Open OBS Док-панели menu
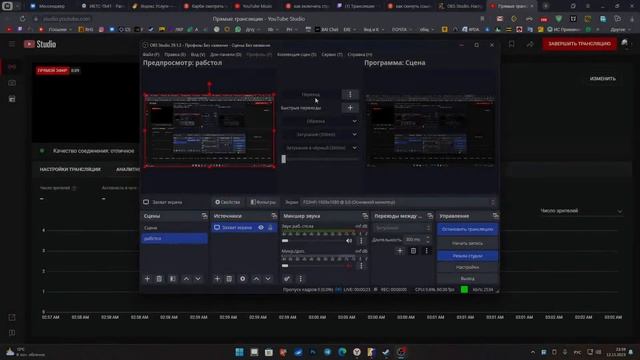This screenshot has height=360, width=640. [x=226, y=54]
